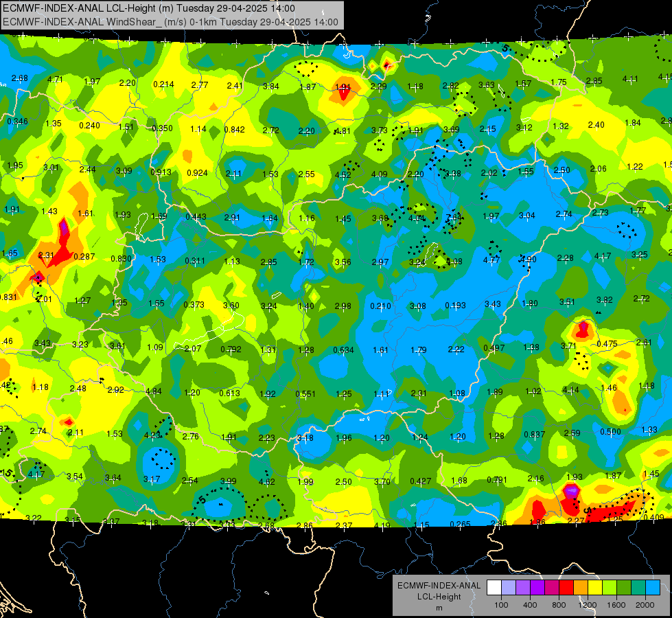Click the legend tick label 1200
Viewport: 672px width, 618px height.
588,605
